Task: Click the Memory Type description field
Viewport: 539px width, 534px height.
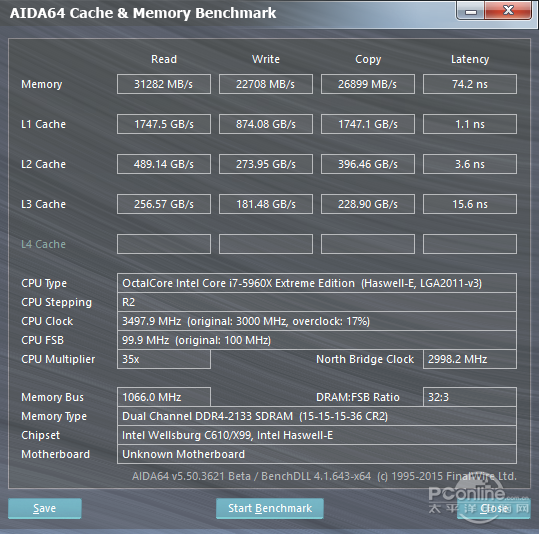Action: (317, 416)
